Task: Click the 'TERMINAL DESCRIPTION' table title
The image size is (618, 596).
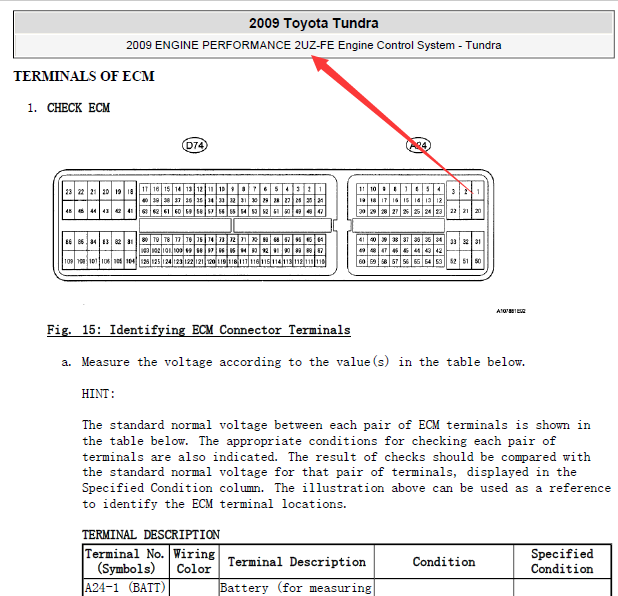Action: (151, 535)
